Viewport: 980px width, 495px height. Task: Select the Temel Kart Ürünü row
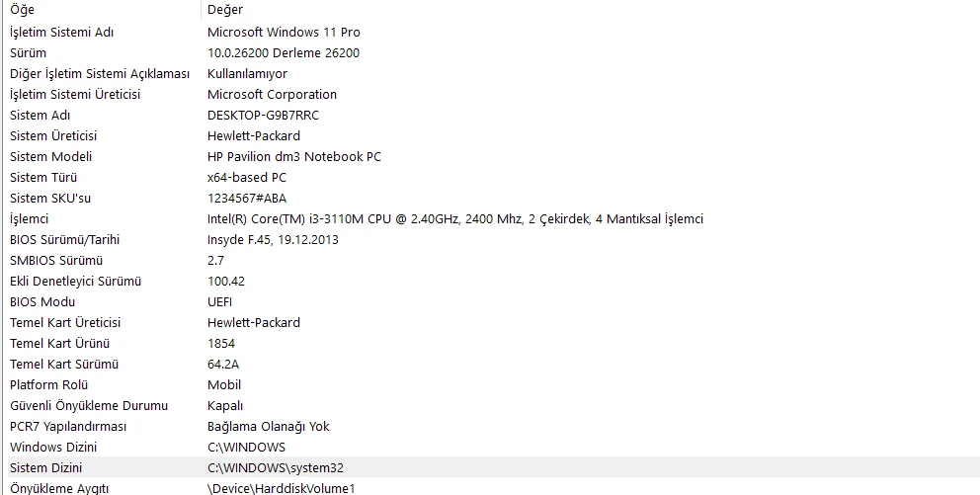point(490,343)
